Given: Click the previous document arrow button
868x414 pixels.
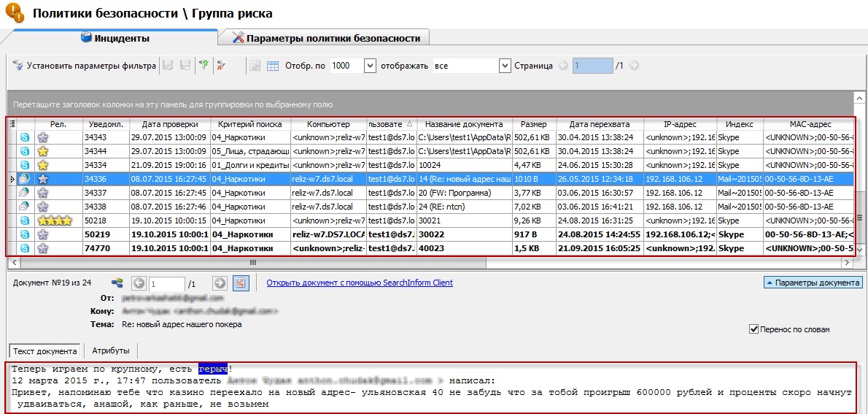Looking at the screenshot, I should coord(139,283).
